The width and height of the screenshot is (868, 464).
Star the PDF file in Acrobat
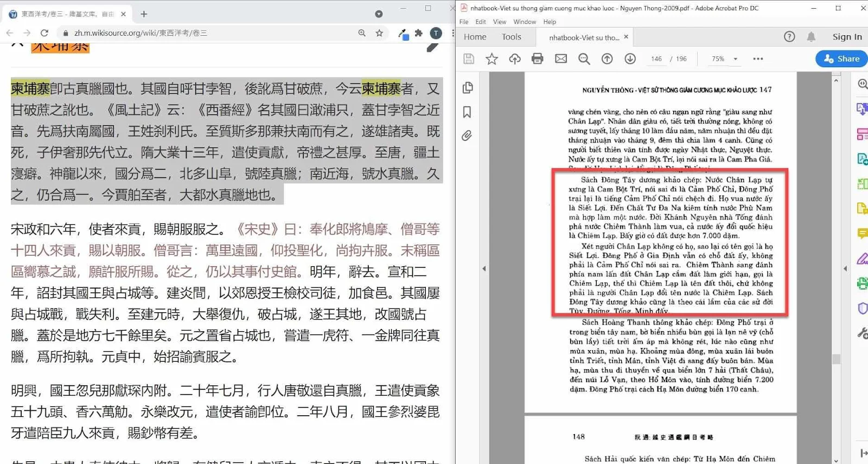click(x=492, y=59)
